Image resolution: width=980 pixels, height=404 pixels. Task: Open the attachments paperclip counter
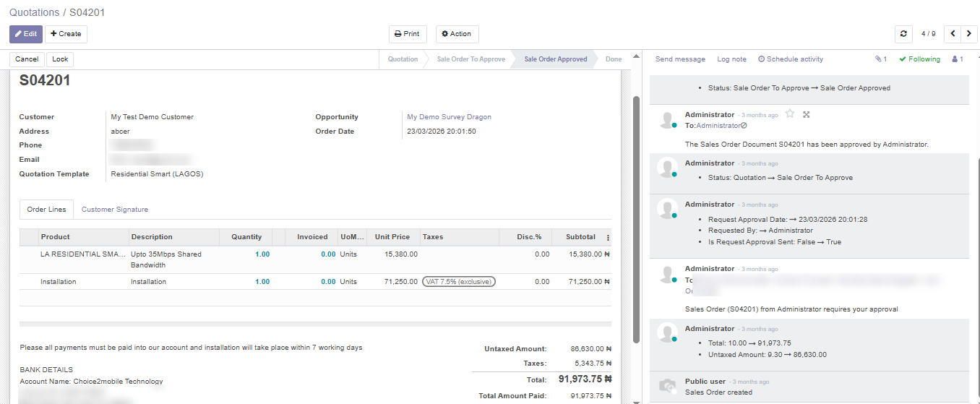tap(880, 59)
